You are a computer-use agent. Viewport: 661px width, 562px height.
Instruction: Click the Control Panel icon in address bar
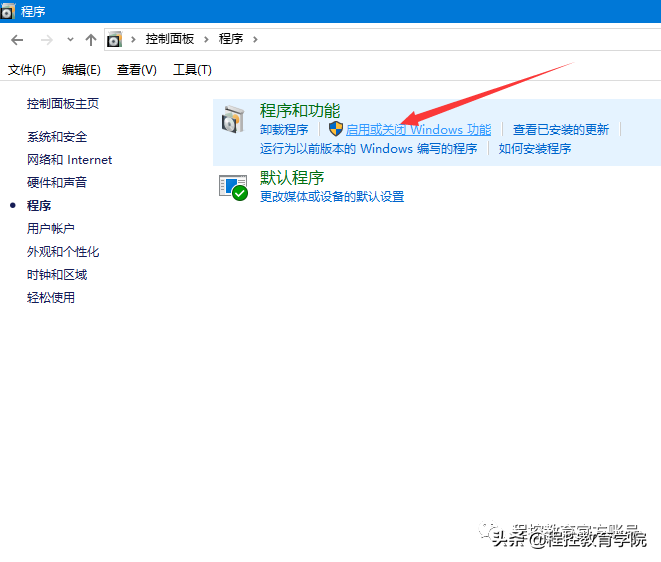coord(115,39)
